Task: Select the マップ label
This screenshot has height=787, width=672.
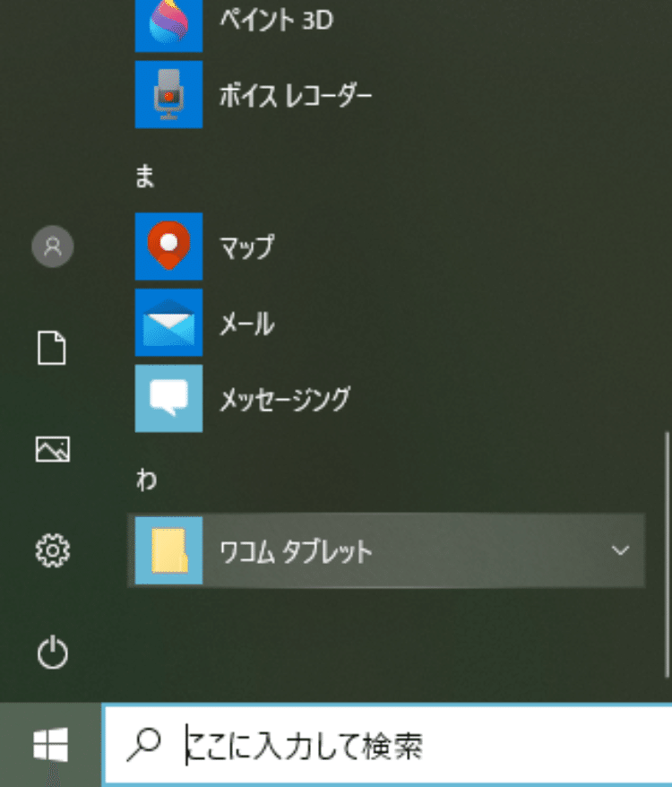Action: pyautogui.click(x=247, y=246)
